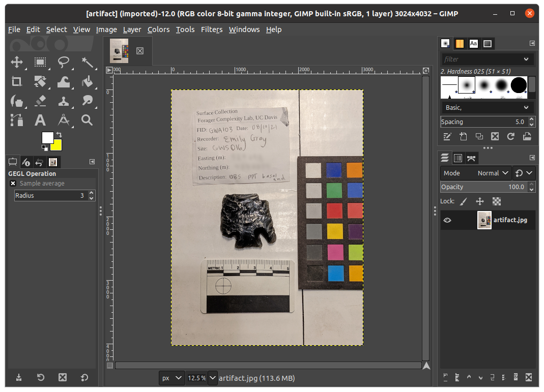Swap foreground and background colors
Screen dimensions: 544x392
pos(59,134)
